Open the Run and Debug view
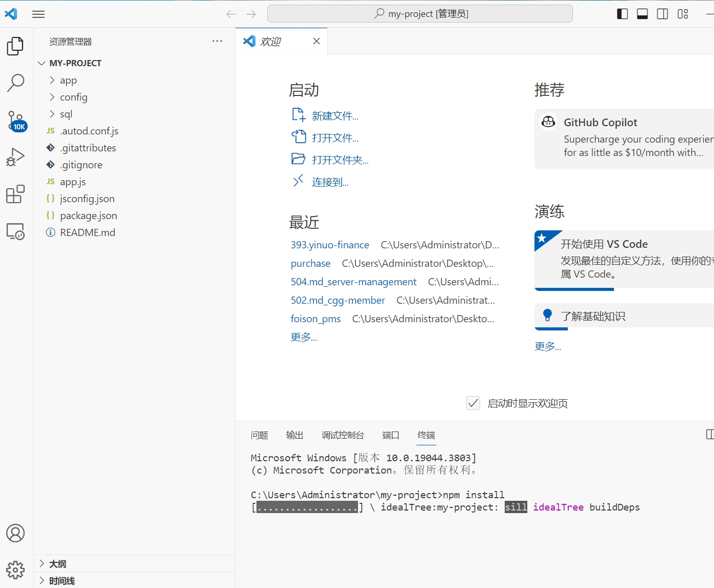Screen dimensions: 714x588 point(15,157)
